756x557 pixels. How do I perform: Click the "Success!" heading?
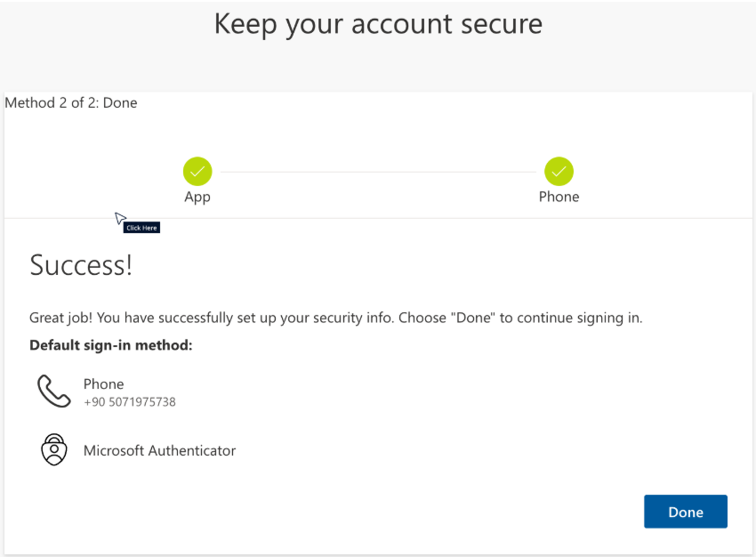pyautogui.click(x=81, y=265)
